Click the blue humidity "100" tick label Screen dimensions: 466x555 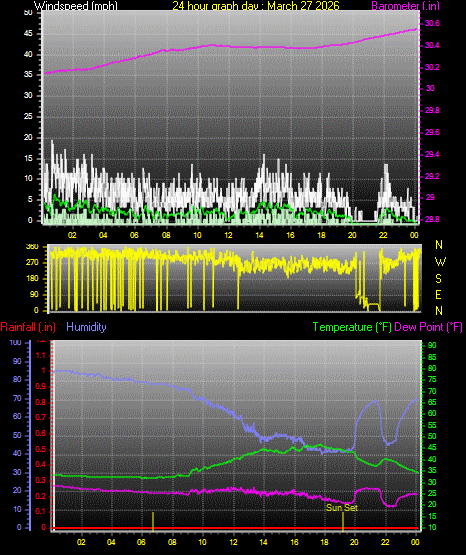(15, 343)
